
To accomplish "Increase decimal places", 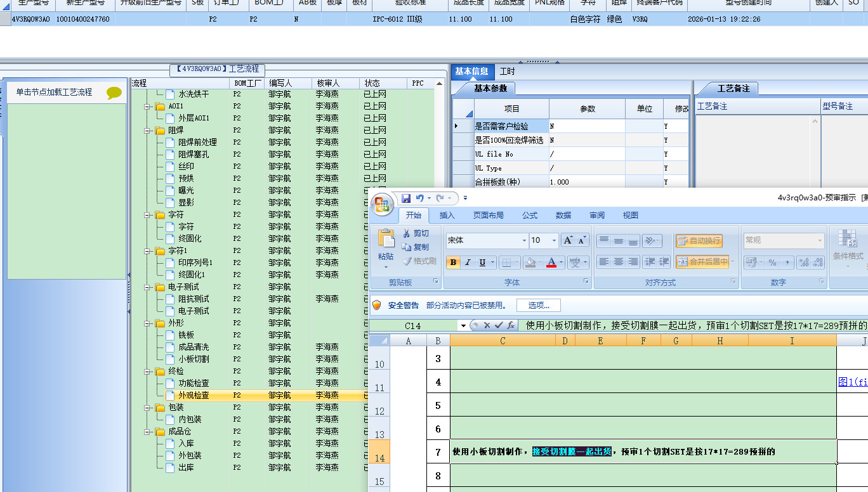I will point(803,262).
